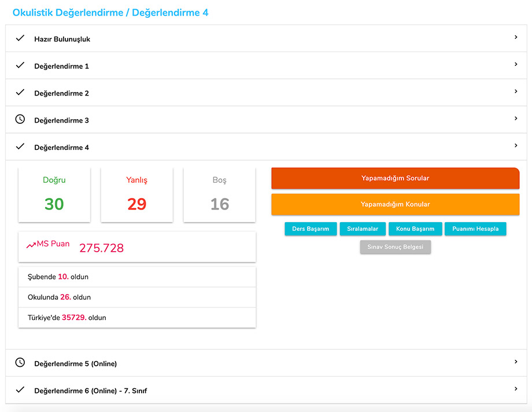Click the clock icon beside Değerlendirme 5 (Online)
Viewport: 532px width, 412px height.
coord(20,363)
